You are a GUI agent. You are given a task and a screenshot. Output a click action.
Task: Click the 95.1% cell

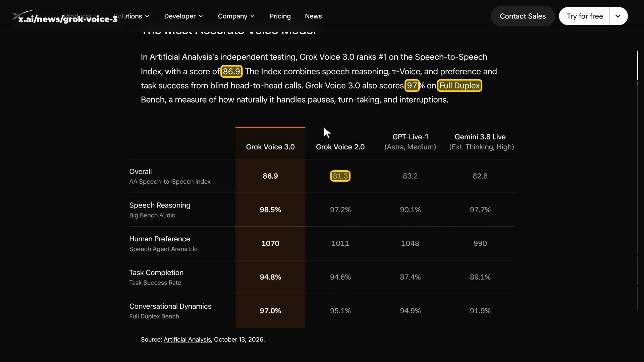[x=340, y=311]
